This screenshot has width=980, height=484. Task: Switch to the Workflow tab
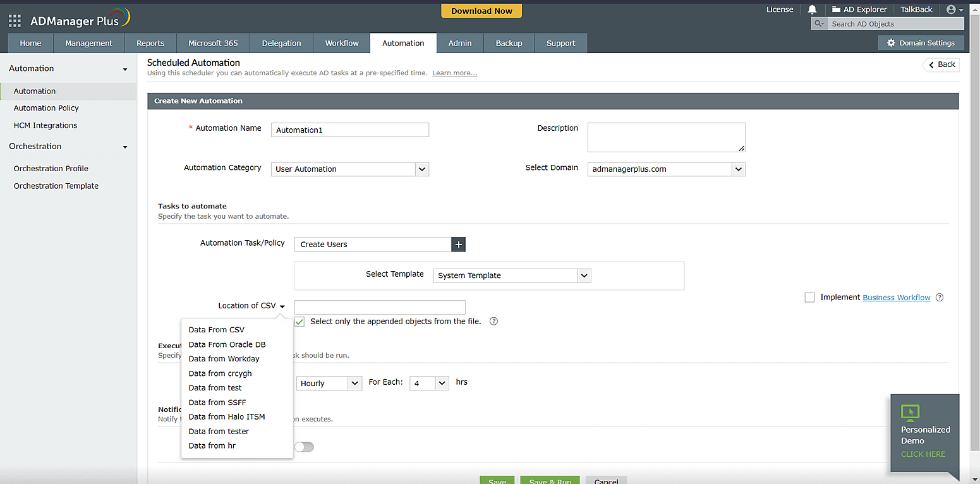(x=342, y=43)
